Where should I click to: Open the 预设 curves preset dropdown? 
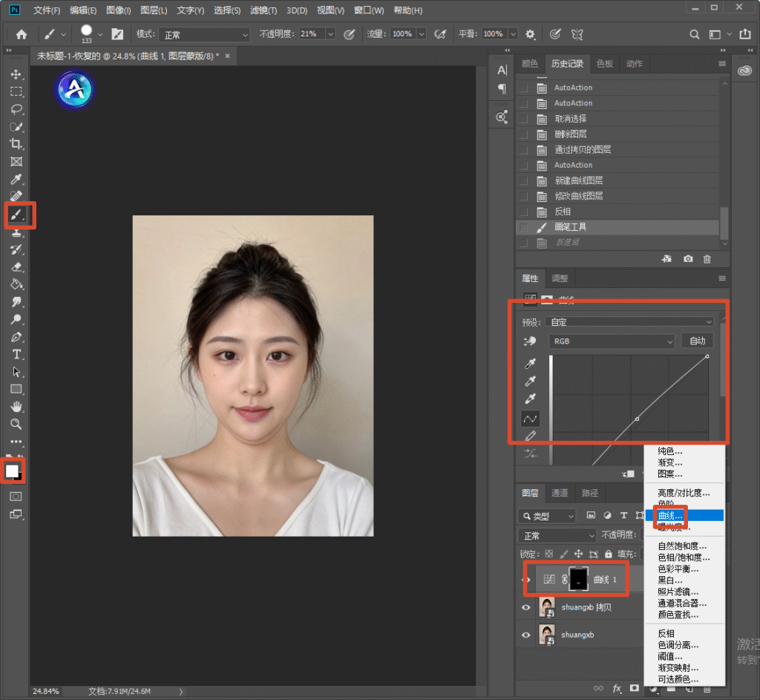coord(629,322)
